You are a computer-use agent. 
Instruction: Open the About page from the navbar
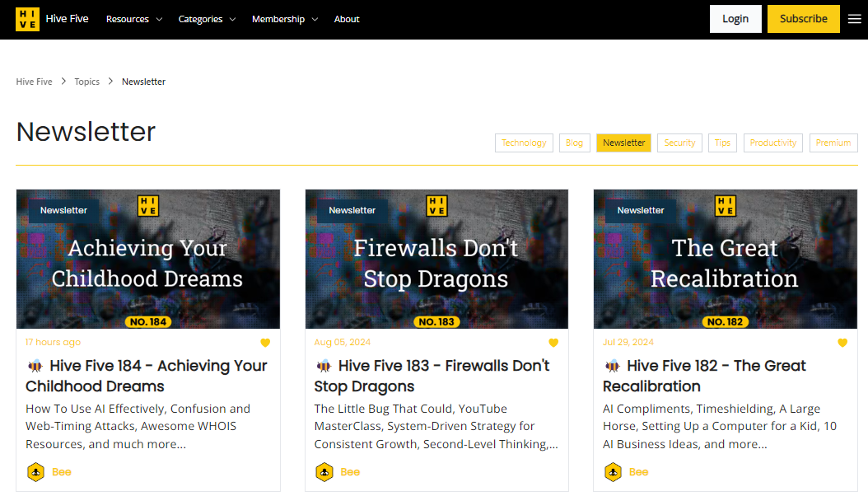pyautogui.click(x=347, y=18)
